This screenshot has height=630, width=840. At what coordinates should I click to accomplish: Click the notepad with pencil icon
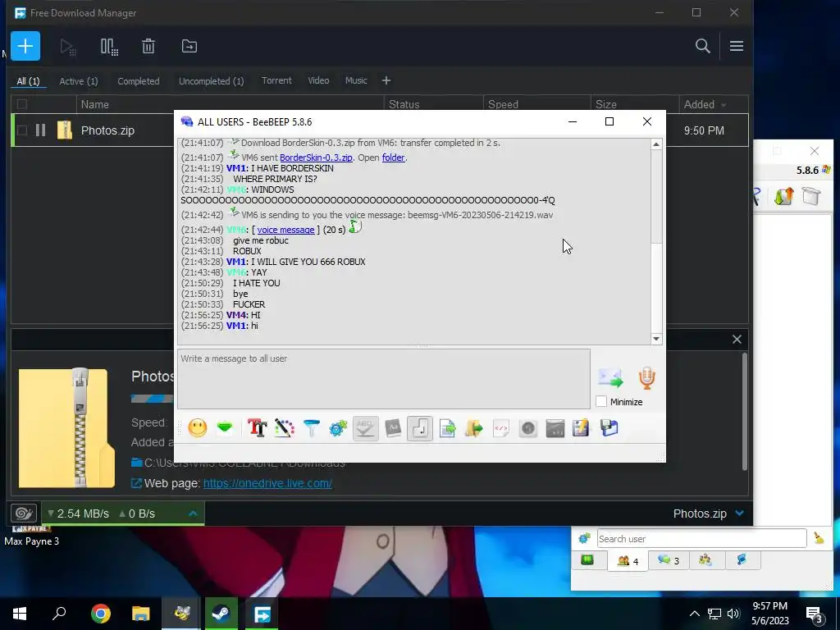click(582, 428)
